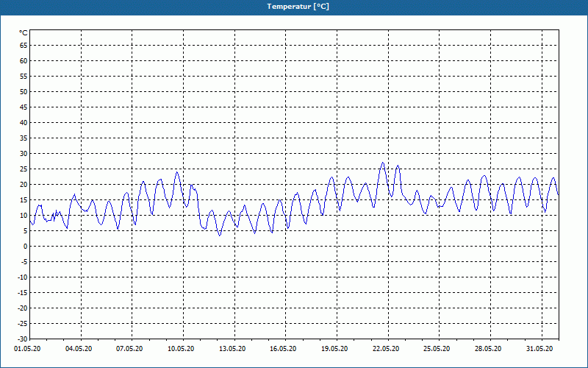Click the 10.05.20 date label

pos(181,349)
